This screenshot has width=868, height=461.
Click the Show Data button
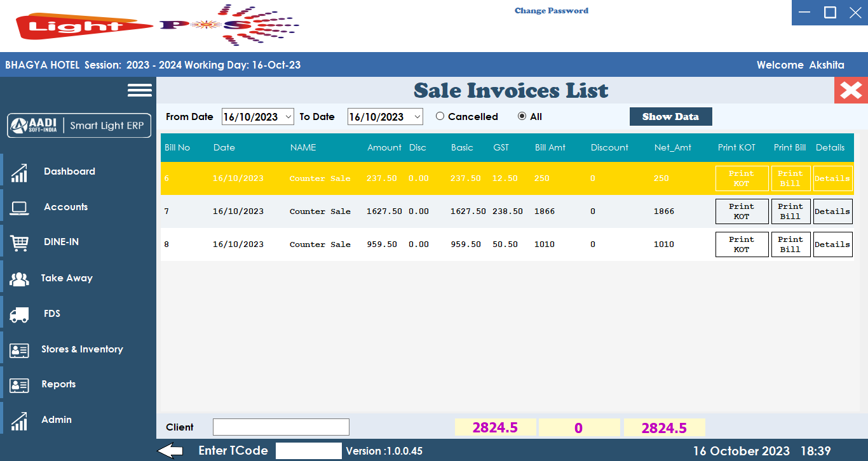coord(670,117)
